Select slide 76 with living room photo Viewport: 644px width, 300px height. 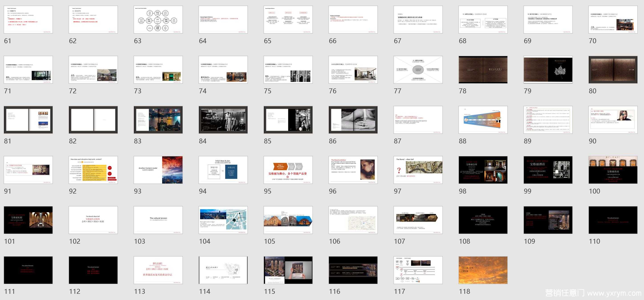(353, 69)
